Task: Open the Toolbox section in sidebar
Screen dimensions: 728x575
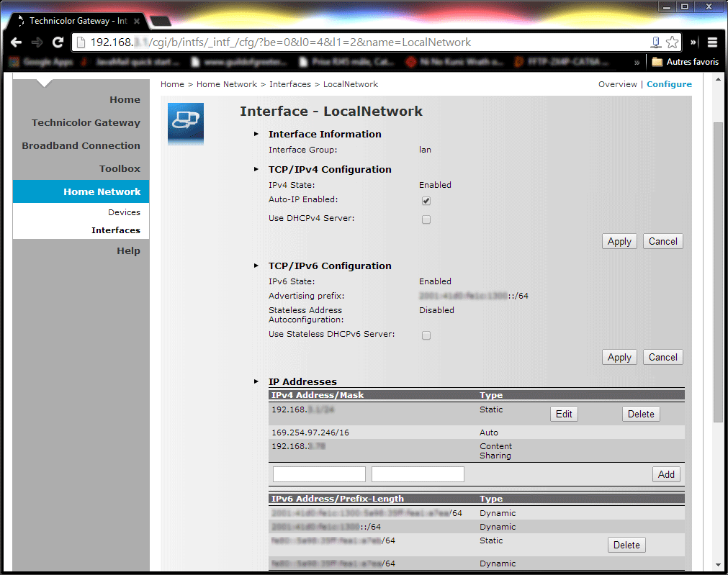Action: (120, 168)
